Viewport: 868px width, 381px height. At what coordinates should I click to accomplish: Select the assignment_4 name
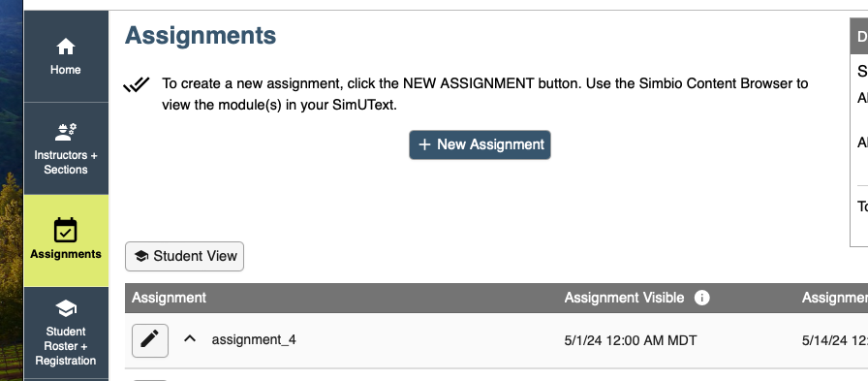254,339
